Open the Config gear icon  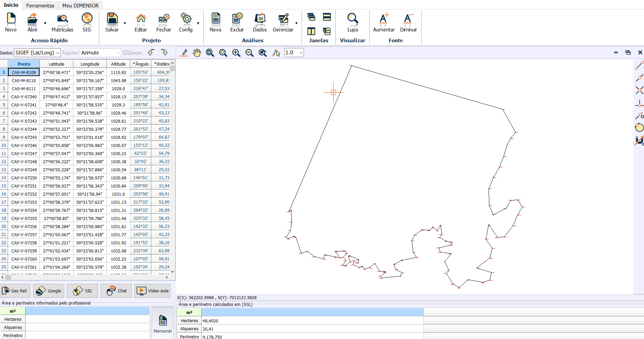[186, 19]
